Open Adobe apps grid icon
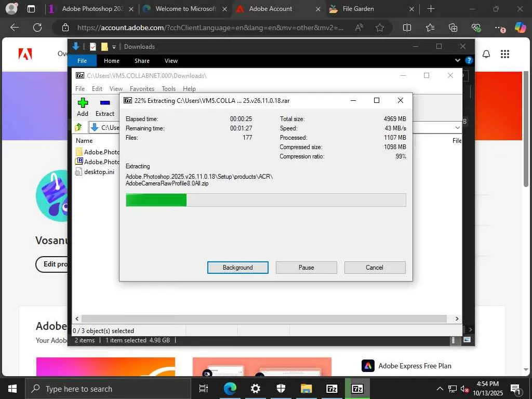The image size is (532, 399). point(505,54)
